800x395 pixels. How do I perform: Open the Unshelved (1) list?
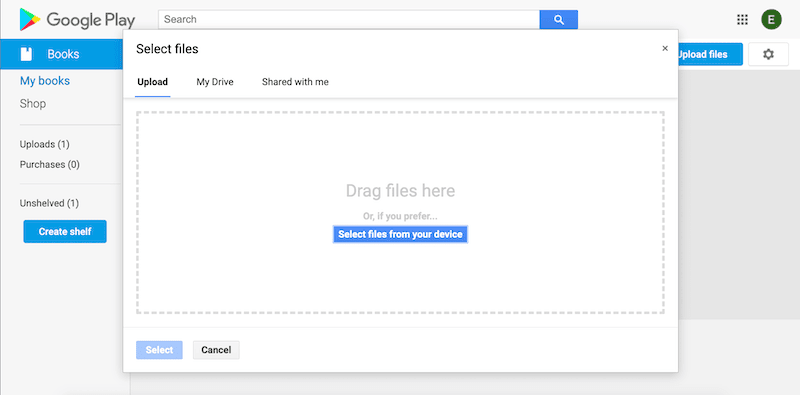tap(49, 203)
